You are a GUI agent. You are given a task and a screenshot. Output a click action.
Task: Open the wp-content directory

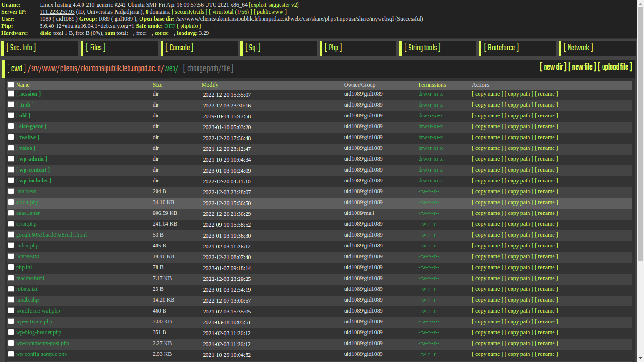click(33, 170)
